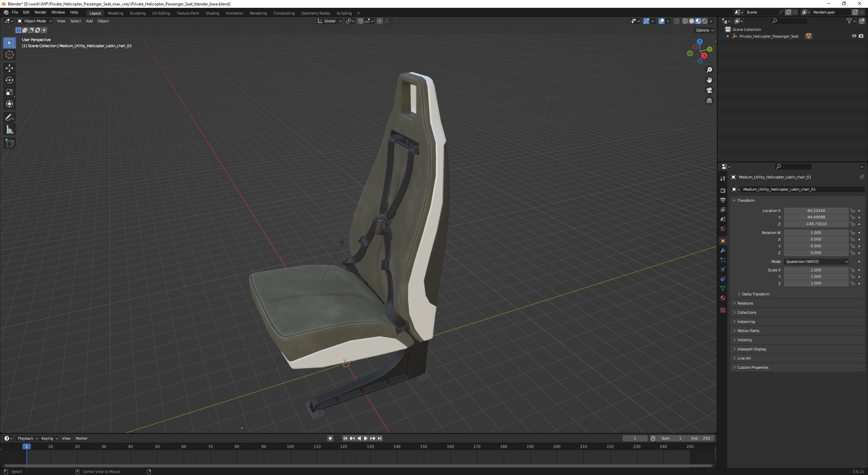
Task: Open the Tool properties tab
Action: click(723, 178)
